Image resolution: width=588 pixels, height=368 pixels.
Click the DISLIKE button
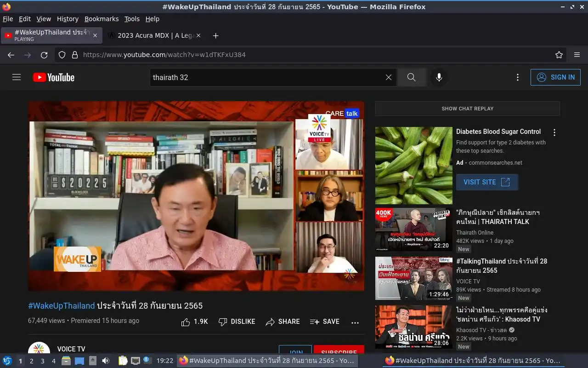pyautogui.click(x=237, y=322)
